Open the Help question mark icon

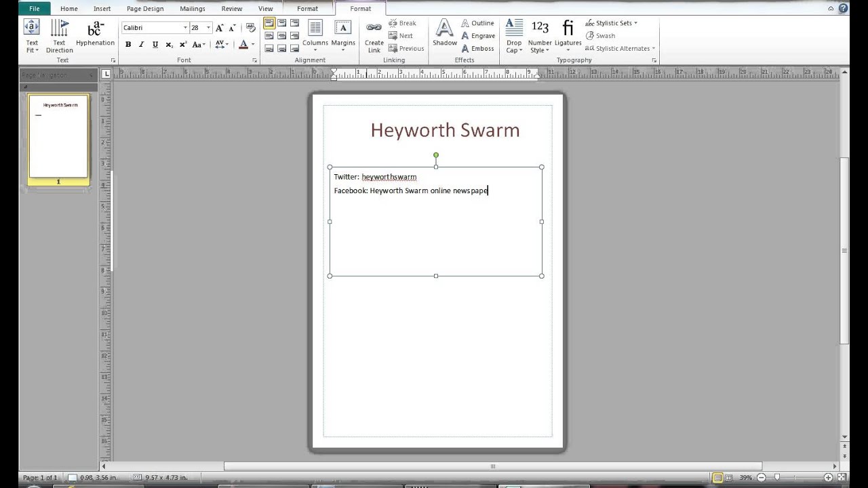pos(844,9)
